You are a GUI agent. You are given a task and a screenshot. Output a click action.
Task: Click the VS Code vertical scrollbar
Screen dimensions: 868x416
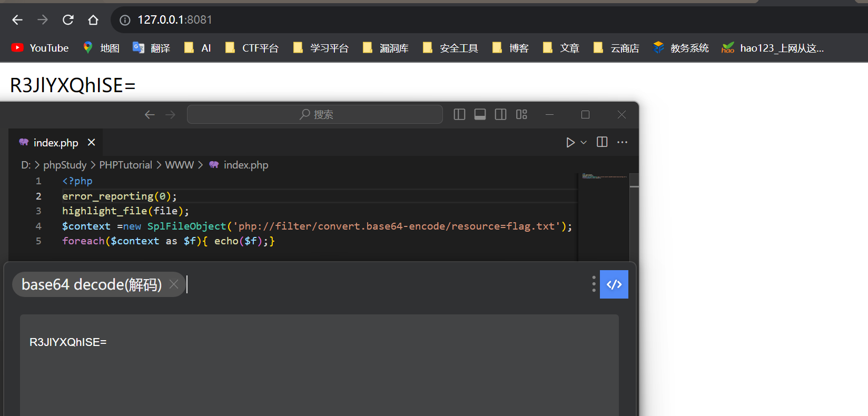tap(634, 217)
